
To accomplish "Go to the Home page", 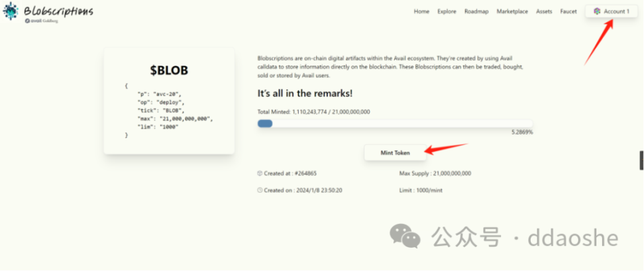I will [421, 11].
